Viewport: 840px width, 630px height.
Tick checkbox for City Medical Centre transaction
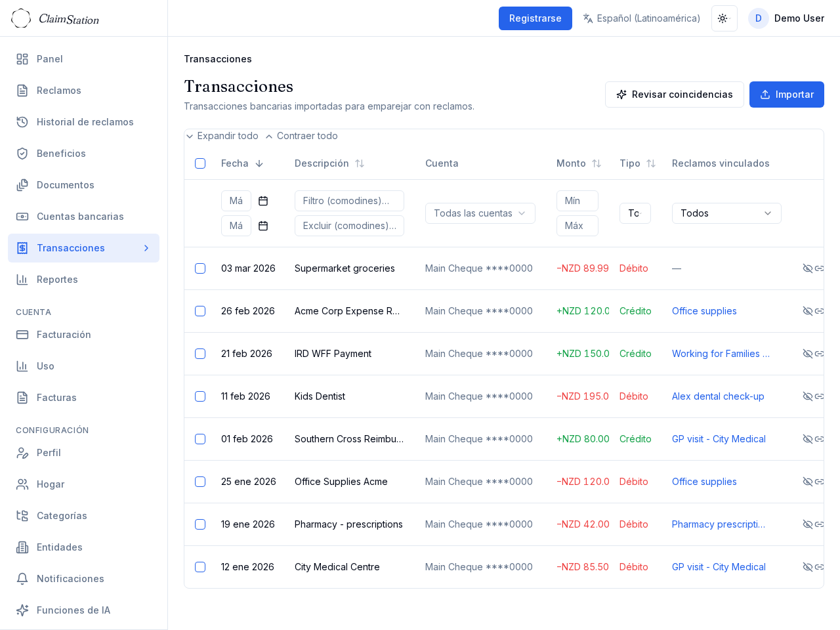[x=200, y=567]
